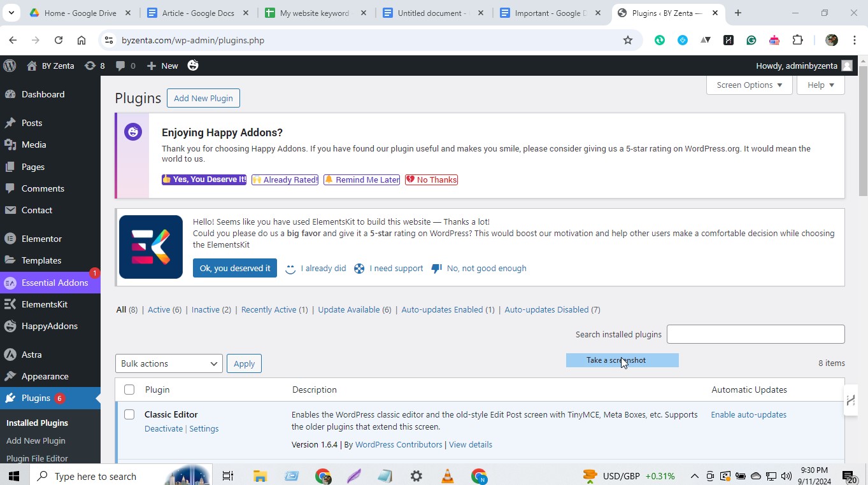Open Comments in sidebar
This screenshot has height=485, width=868.
[43, 188]
